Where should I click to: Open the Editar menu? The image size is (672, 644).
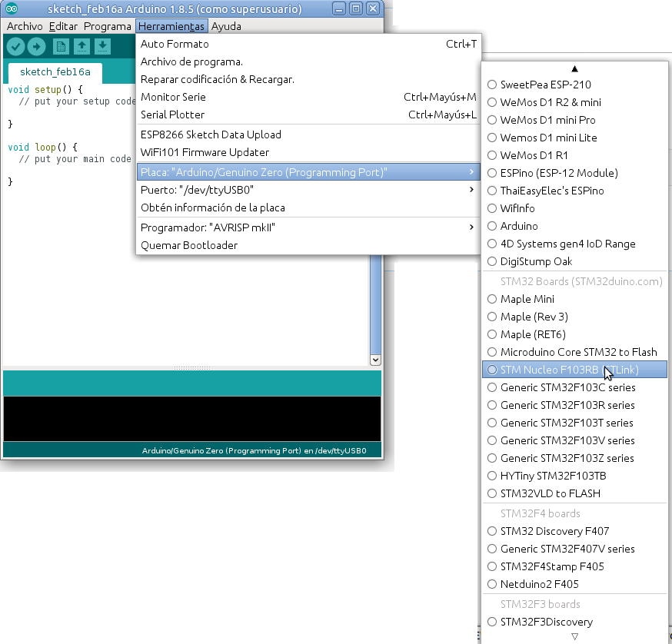63,26
